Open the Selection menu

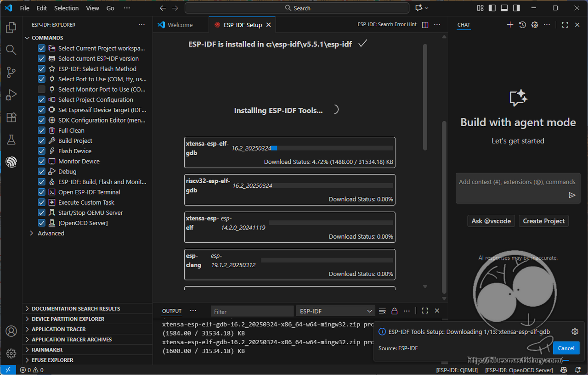point(66,8)
